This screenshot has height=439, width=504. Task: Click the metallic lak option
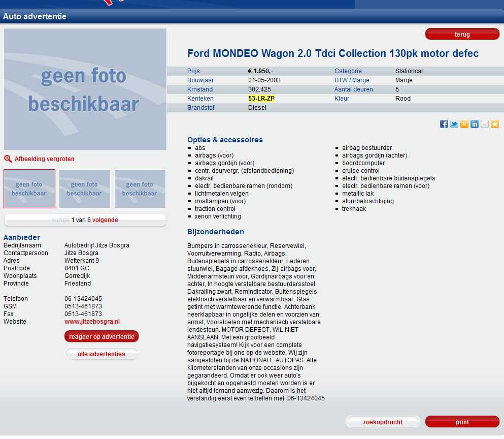click(358, 194)
